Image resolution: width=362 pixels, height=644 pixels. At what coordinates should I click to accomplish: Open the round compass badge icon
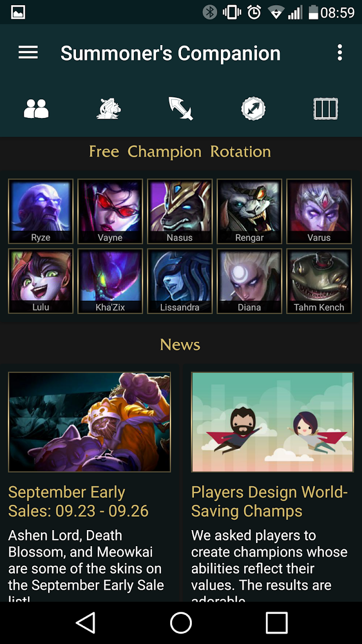tap(253, 109)
